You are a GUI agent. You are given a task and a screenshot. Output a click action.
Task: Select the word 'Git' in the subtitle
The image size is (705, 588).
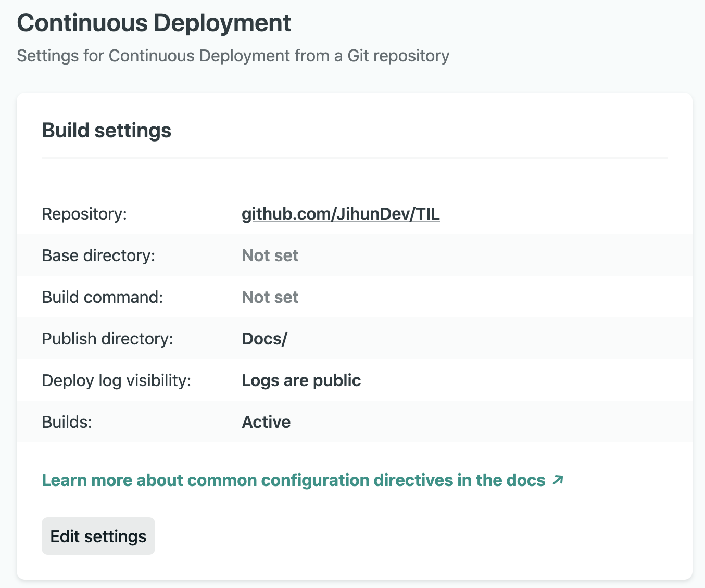click(358, 56)
